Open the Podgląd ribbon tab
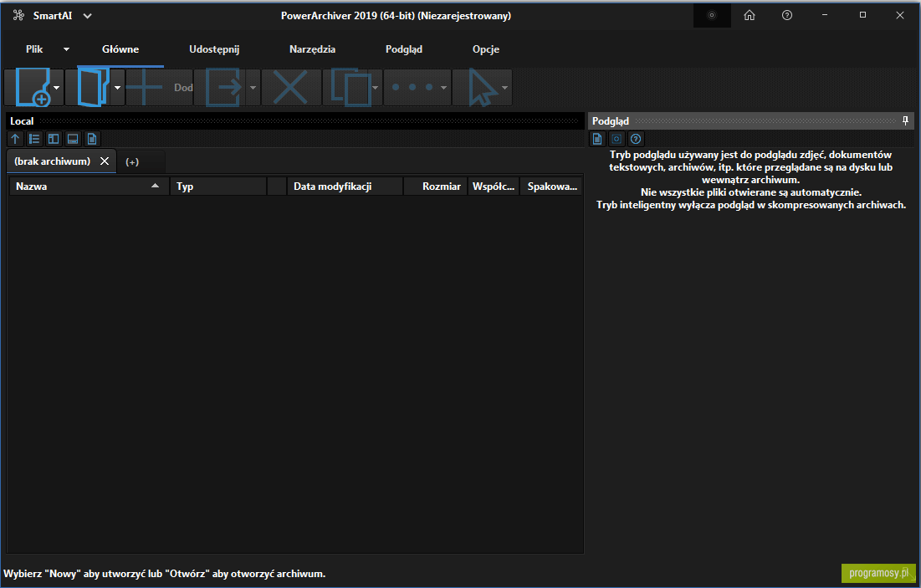 click(x=403, y=49)
